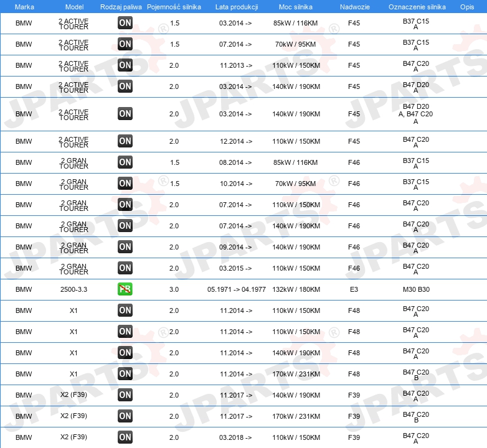Click the X2 (F39) model cell in the 03.2018 row
The height and width of the screenshot is (448, 487).
(73, 437)
